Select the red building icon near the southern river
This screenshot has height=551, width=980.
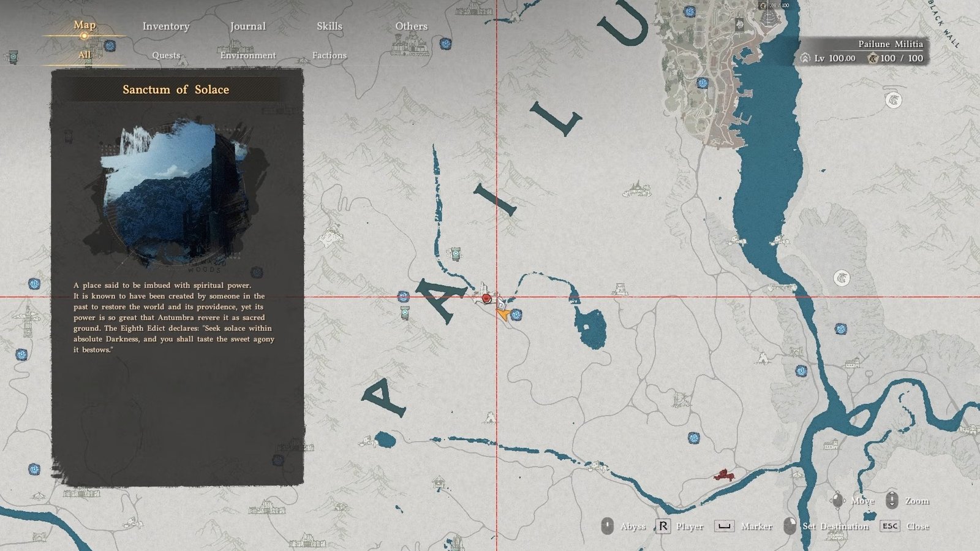point(723,475)
